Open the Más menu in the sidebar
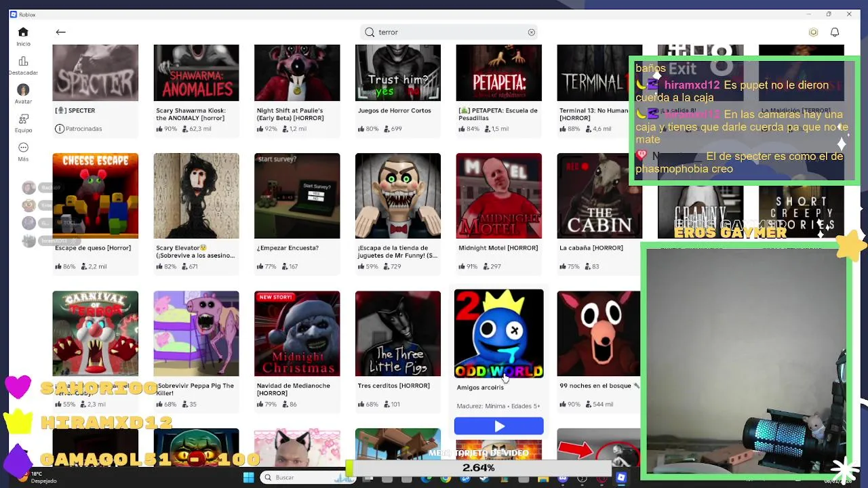This screenshot has height=488, width=868. tap(23, 152)
